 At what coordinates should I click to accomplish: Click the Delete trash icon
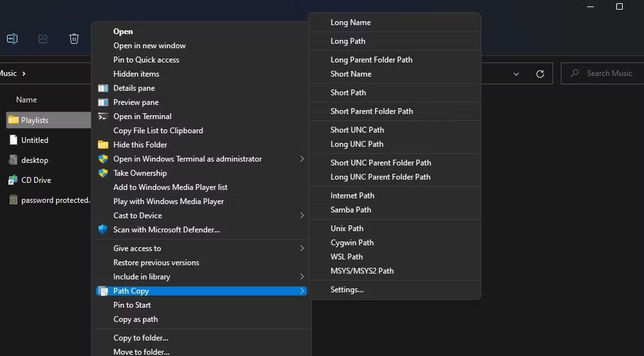(74, 39)
